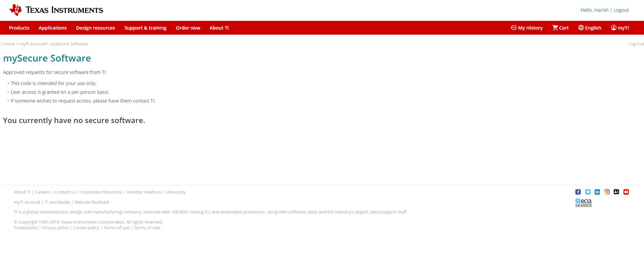Open the Design resources menu
This screenshot has height=278, width=644.
coord(96,28)
